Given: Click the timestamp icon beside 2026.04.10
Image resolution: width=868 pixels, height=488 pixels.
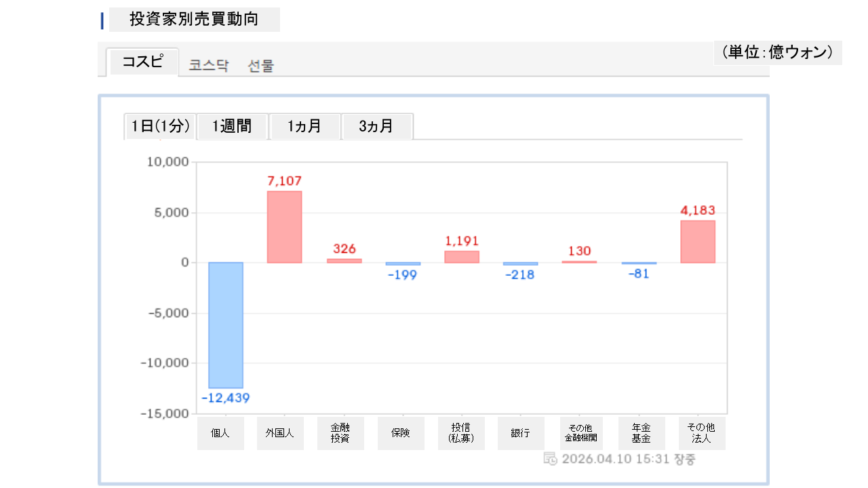Looking at the screenshot, I should [x=551, y=459].
